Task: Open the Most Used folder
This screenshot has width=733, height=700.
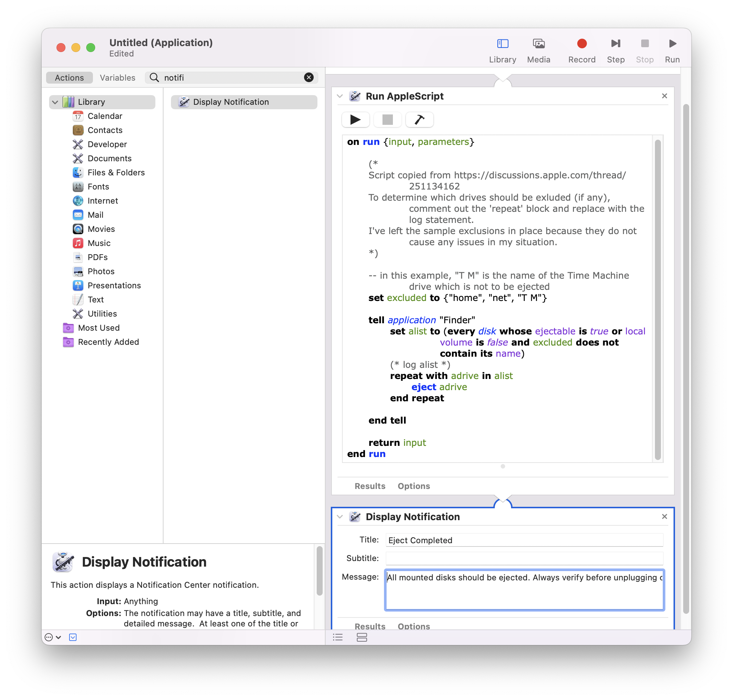Action: tap(99, 328)
